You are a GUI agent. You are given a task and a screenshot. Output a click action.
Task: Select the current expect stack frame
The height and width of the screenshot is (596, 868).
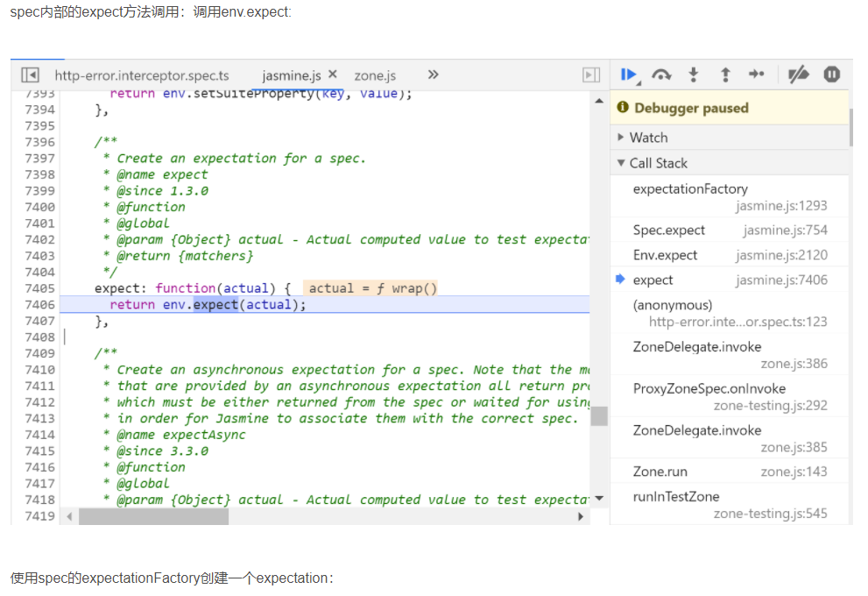coord(730,280)
